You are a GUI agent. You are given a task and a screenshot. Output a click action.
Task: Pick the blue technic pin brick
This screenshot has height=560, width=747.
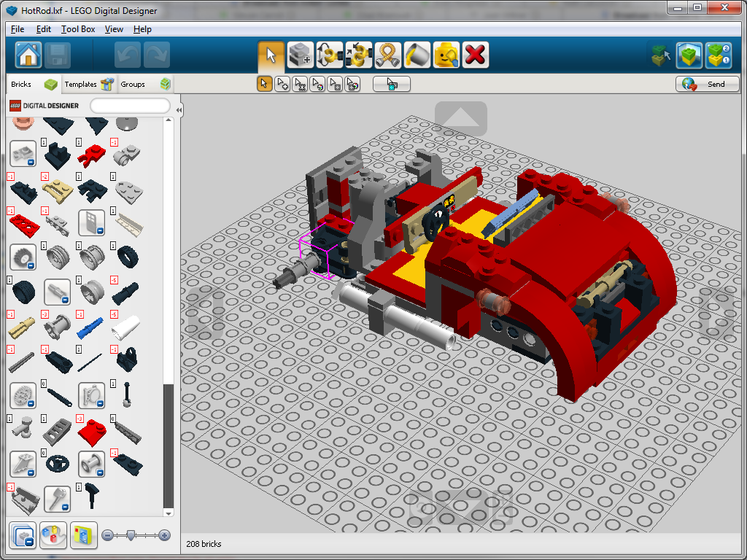90,327
